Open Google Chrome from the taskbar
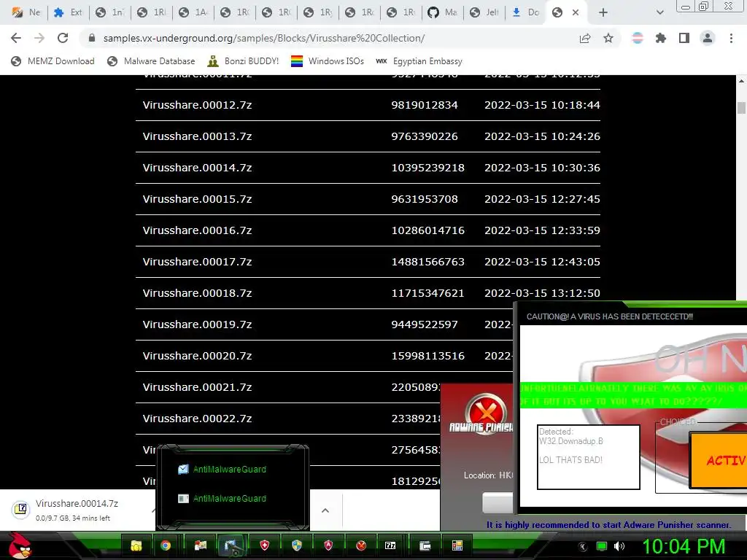Screen dimensions: 747x560 [166, 545]
